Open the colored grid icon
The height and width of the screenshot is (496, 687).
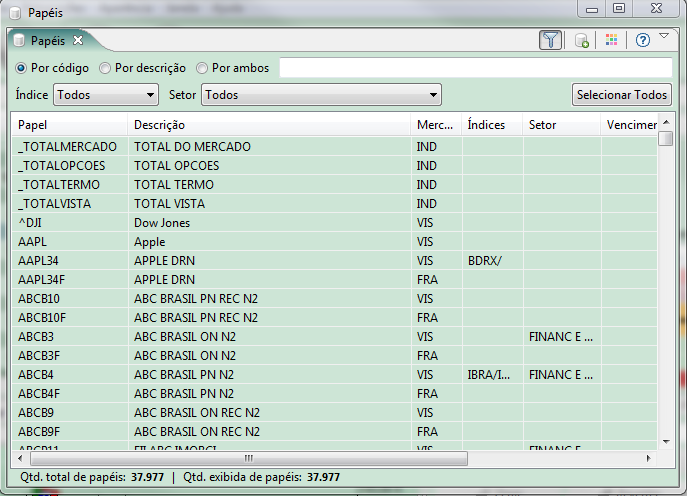pos(611,40)
